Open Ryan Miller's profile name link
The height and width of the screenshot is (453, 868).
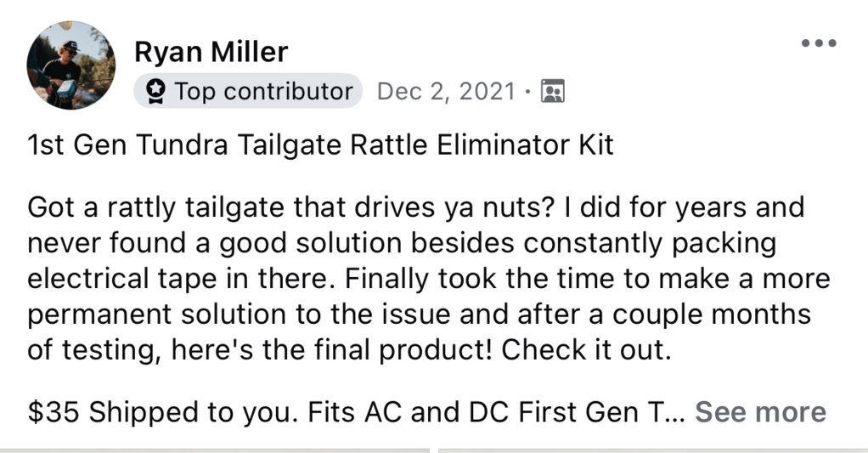[211, 52]
